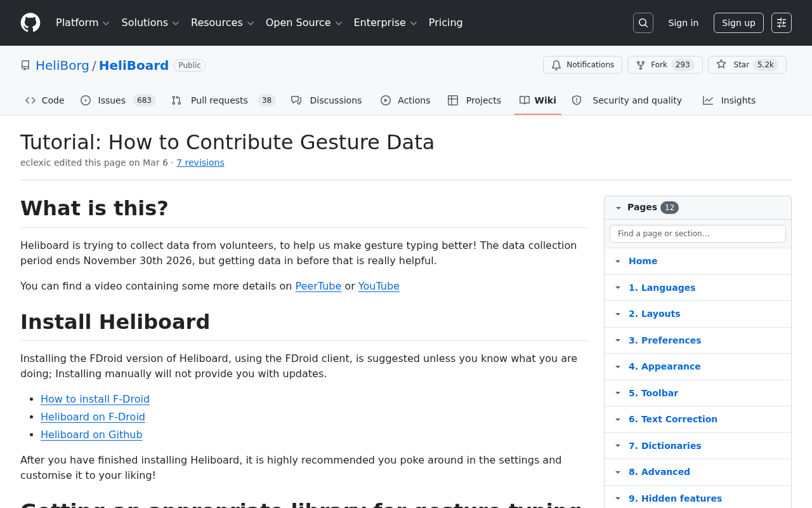Click the Star icon
Viewport: 812px width, 508px height.
(x=721, y=64)
